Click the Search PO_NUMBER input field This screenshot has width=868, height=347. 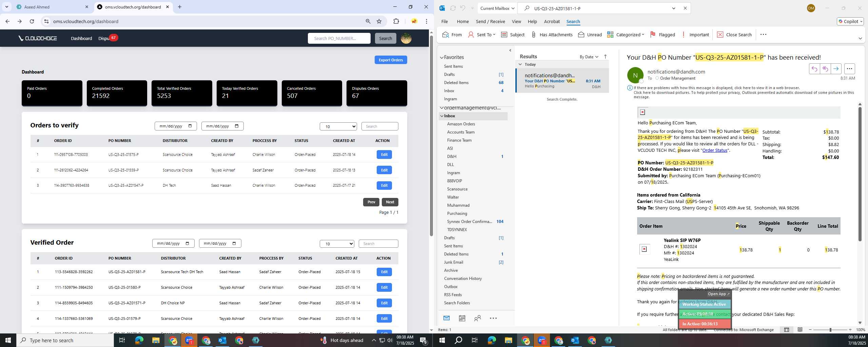[339, 38]
